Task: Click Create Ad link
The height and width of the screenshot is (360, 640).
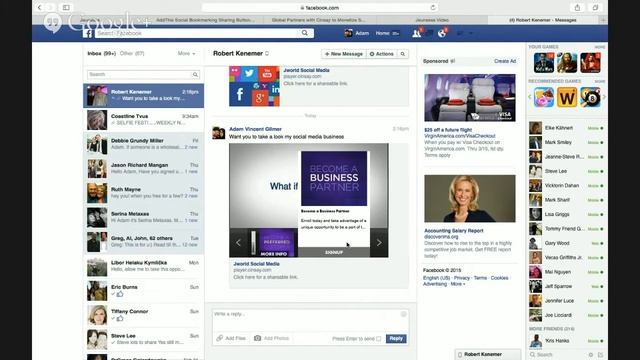Action: (505, 61)
